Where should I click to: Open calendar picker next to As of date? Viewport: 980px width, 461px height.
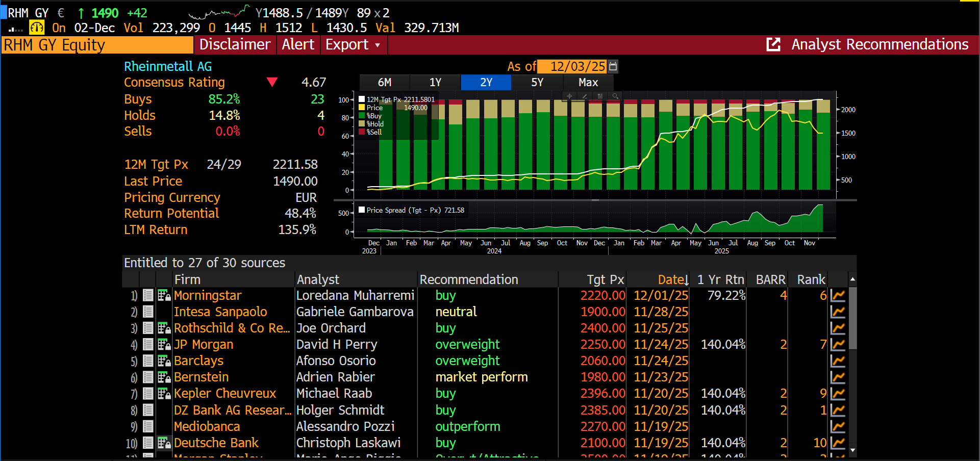[x=613, y=66]
